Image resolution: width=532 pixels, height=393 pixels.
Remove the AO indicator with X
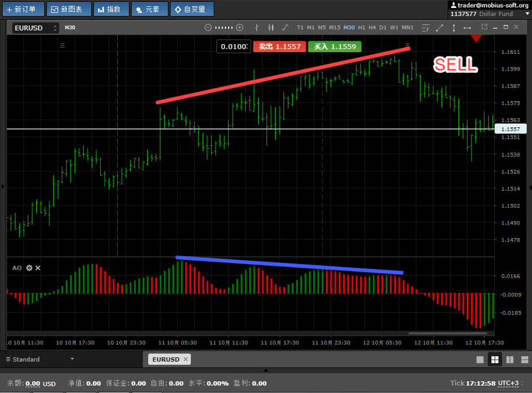(38, 268)
